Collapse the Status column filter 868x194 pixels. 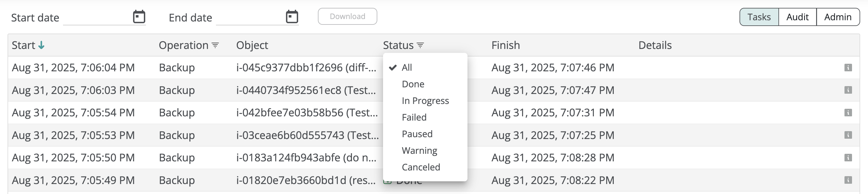pyautogui.click(x=420, y=45)
